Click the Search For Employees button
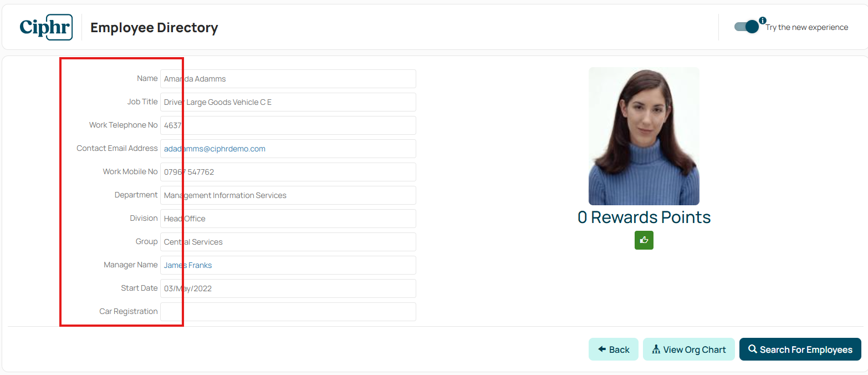The width and height of the screenshot is (868, 375). (800, 349)
